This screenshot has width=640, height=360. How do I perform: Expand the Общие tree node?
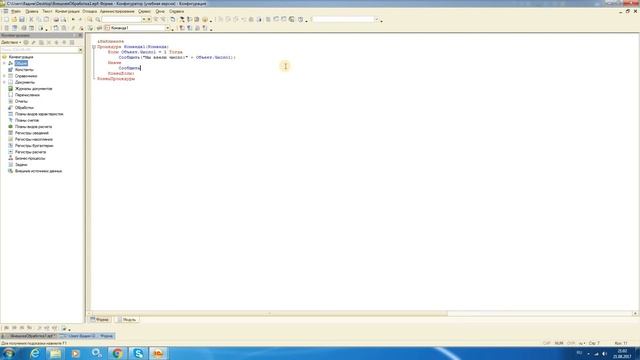(x=4, y=63)
